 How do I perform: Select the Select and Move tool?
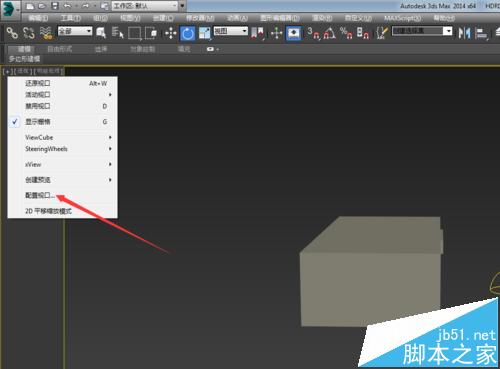coord(171,33)
